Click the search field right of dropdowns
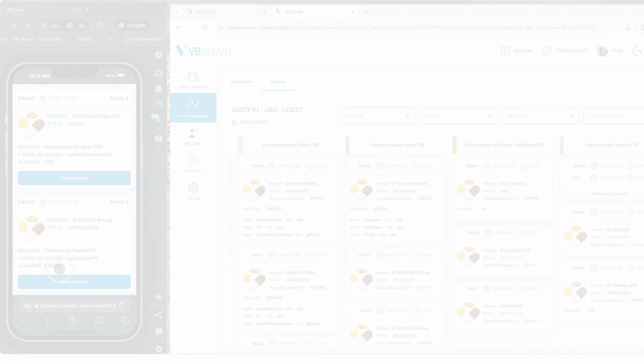The image size is (644, 362). (613, 116)
